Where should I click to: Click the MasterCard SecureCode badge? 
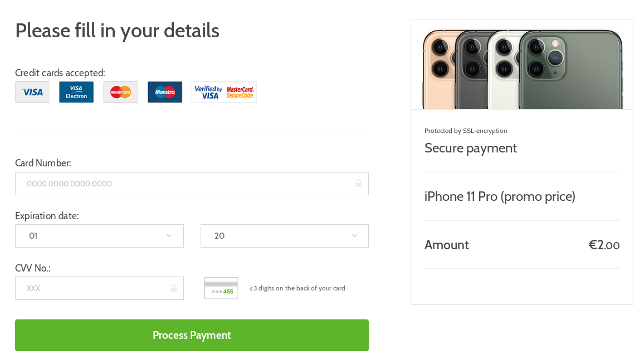[x=241, y=92]
